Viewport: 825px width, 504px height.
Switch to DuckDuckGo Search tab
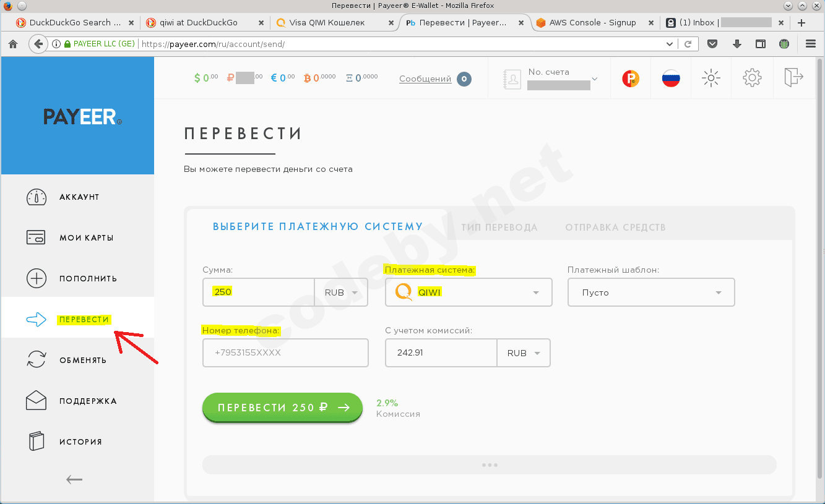[x=75, y=23]
